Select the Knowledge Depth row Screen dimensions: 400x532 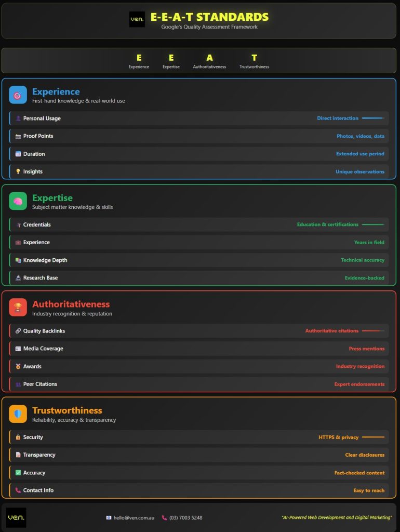[199, 260]
